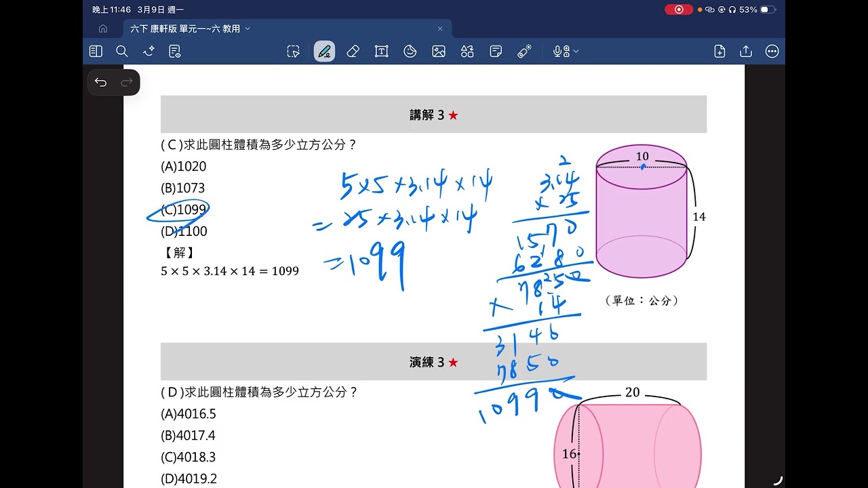The image size is (868, 488).
Task: Tap the printed solution 5 × 5 × 3.14 × 14 = 1099
Action: coord(230,271)
